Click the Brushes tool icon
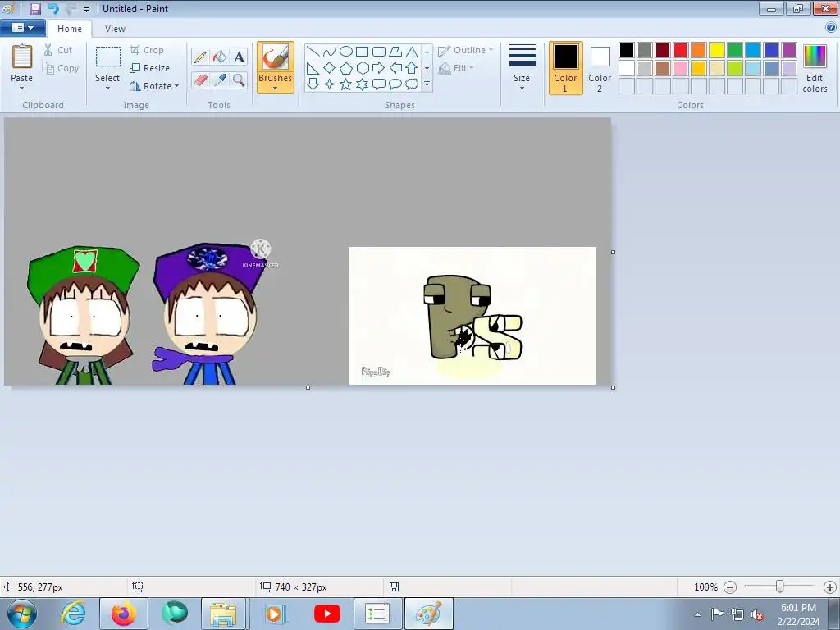Screen dimensions: 840x630 (276, 57)
